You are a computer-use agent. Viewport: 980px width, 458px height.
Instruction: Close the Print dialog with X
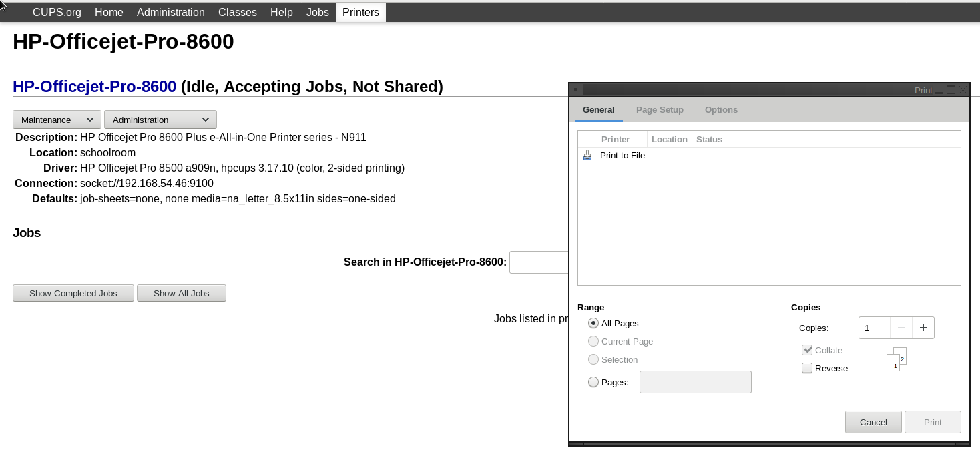[x=962, y=89]
